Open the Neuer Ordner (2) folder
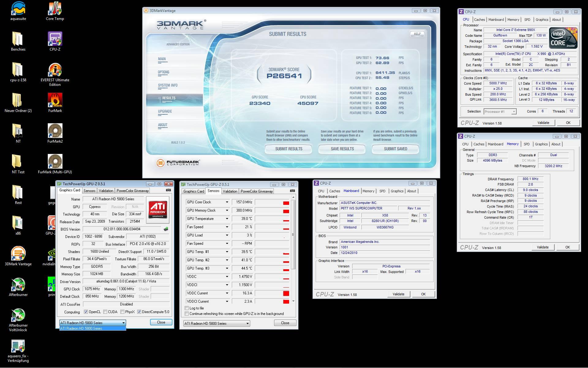588x368 pixels. (x=18, y=103)
